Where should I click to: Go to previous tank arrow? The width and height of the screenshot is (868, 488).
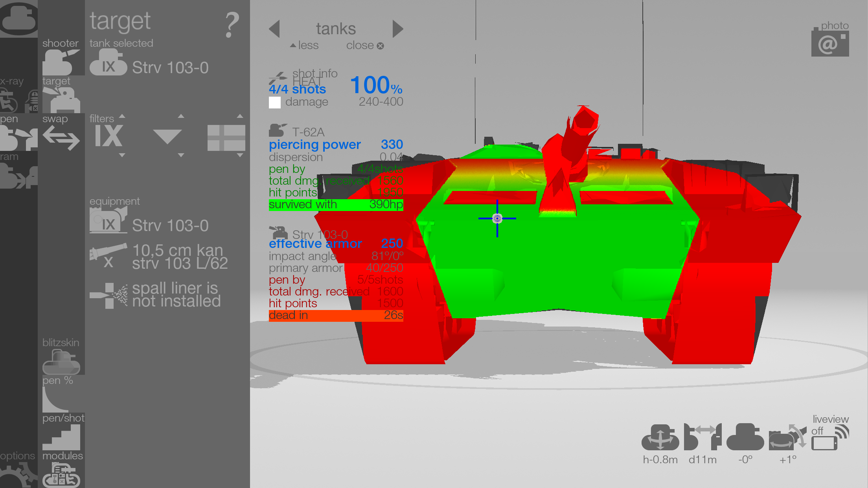tap(274, 29)
